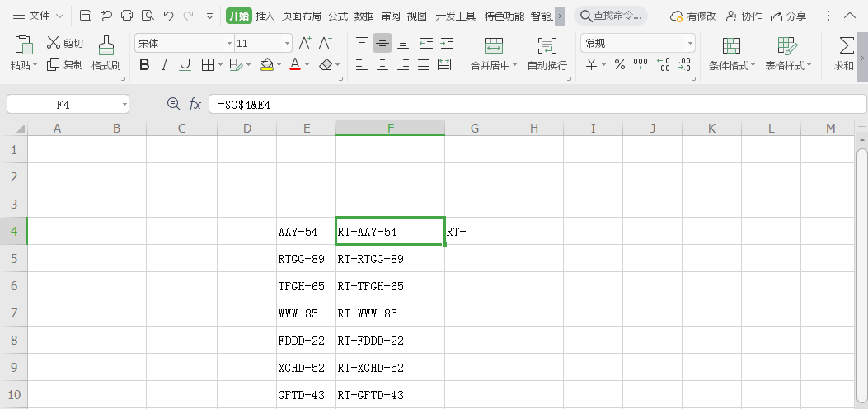The height and width of the screenshot is (409, 868).
Task: Decrease indent in cell
Action: point(425,43)
